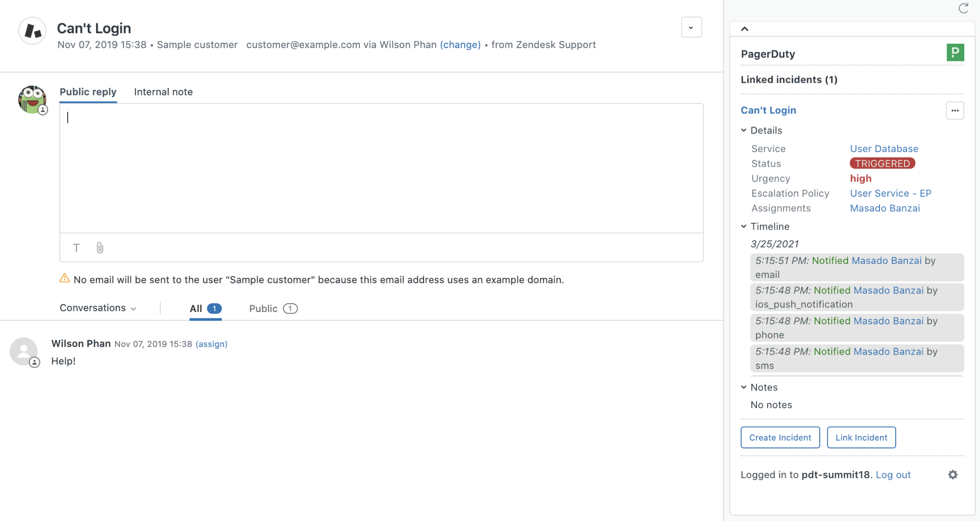Open the Conversations filter dropdown
980x521 pixels.
(98, 308)
